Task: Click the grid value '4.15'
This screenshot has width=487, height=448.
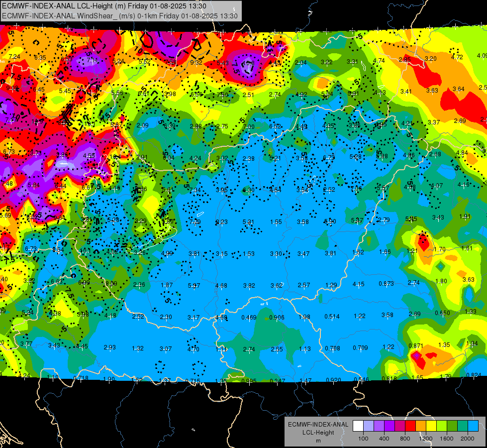Action: 359,284
